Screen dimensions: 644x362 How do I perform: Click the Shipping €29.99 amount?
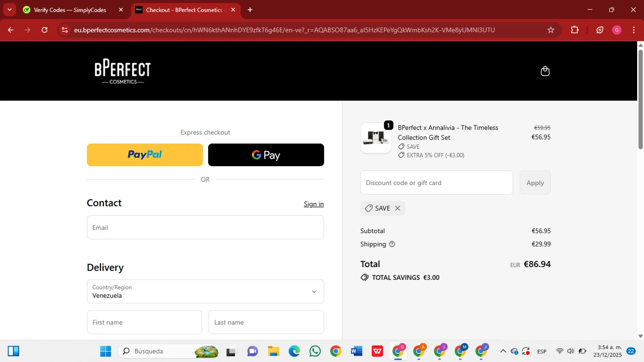[x=541, y=244]
